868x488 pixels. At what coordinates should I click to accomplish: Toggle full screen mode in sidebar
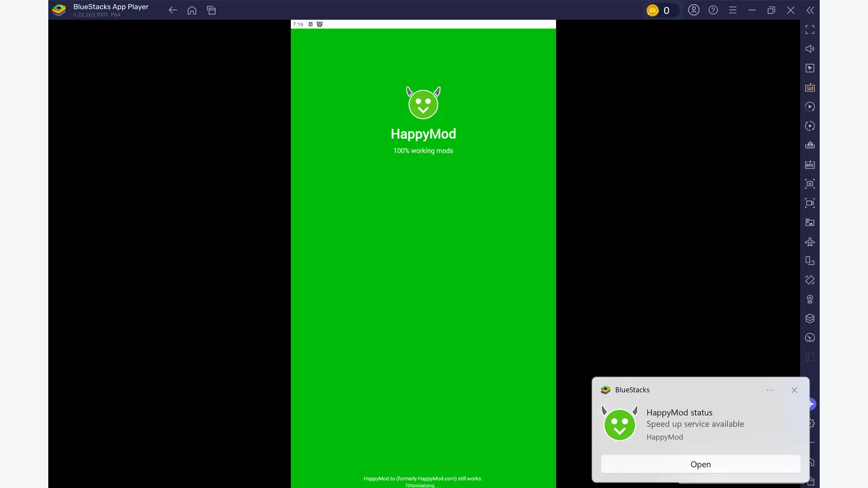(x=810, y=29)
